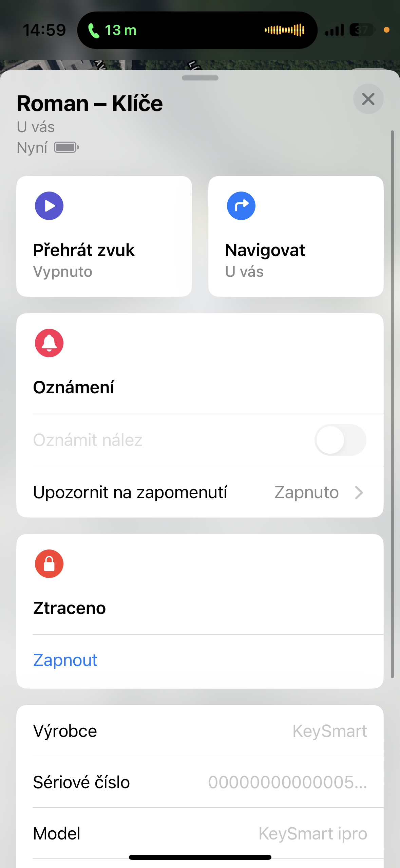The image size is (400, 868).
Task: Tap the Model KeySmart ipro row
Action: tap(200, 833)
